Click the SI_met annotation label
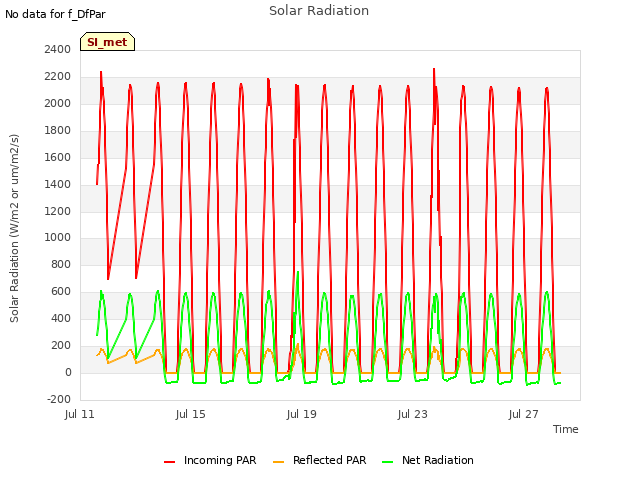The height and width of the screenshot is (480, 640). [107, 42]
